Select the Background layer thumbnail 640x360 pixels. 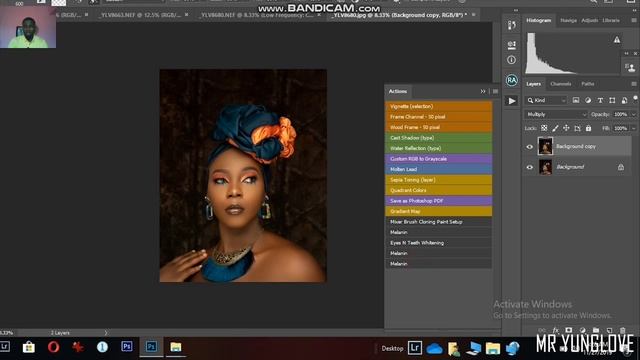[x=545, y=167]
